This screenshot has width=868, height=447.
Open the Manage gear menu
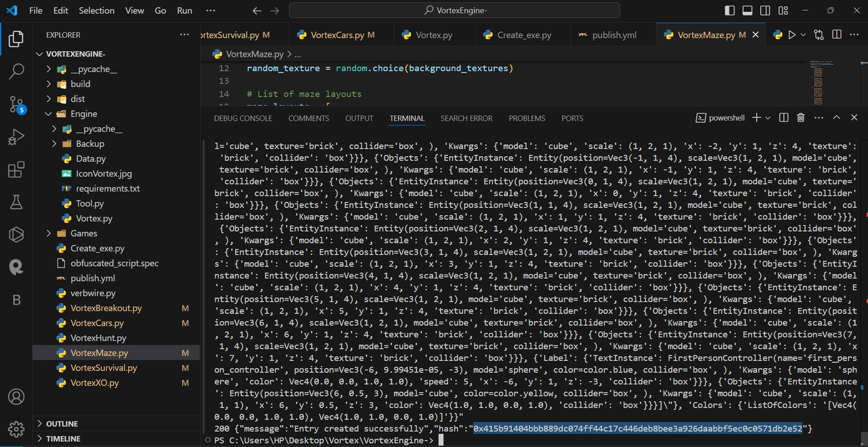(16, 429)
